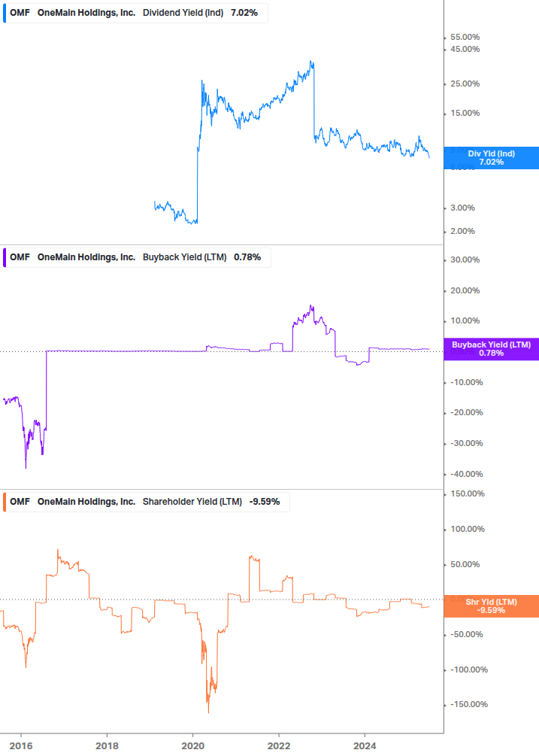Click the 25.00% dividend axis label

[465, 84]
